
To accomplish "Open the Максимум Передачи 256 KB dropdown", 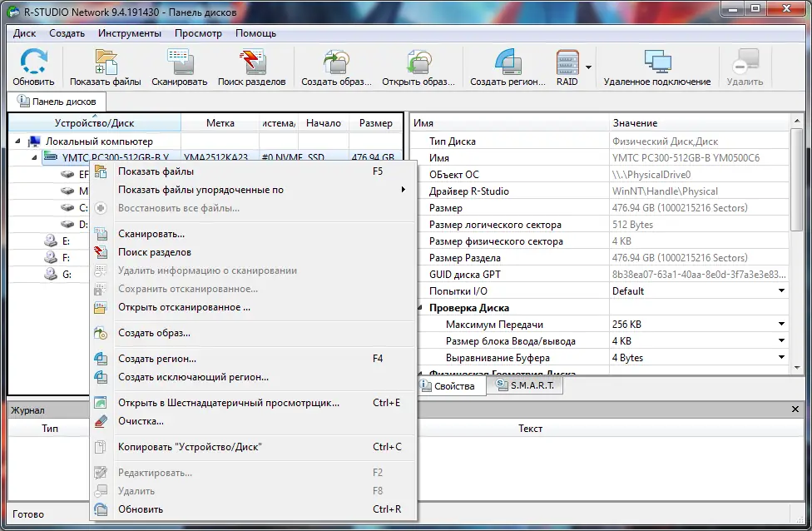I will (x=781, y=325).
